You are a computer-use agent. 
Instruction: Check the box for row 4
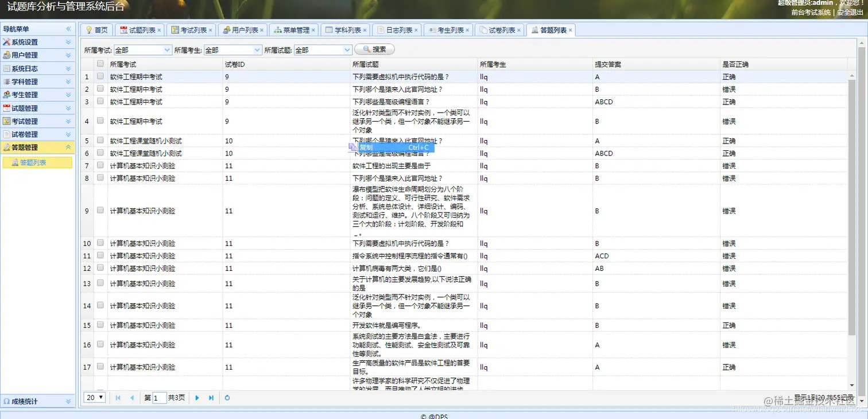100,121
